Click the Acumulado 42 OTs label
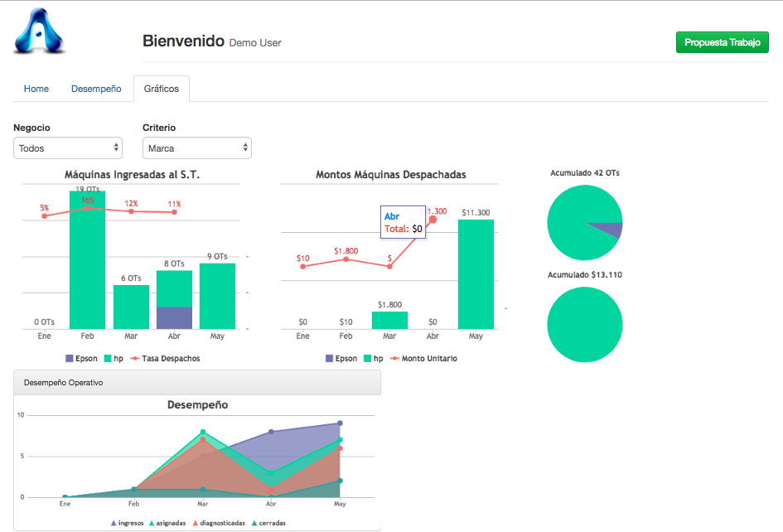Screen dimensions: 783x532 click(585, 173)
